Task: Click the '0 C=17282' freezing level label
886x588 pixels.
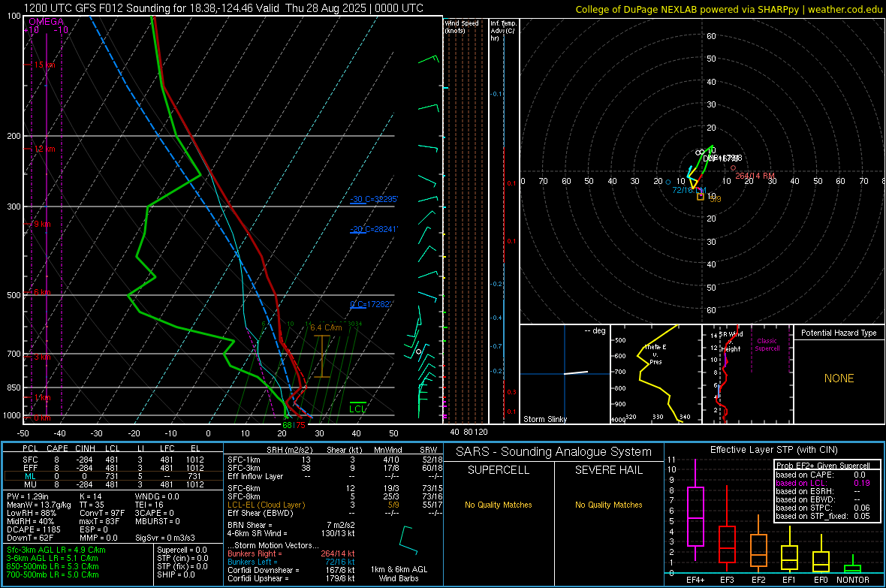Action: click(371, 304)
